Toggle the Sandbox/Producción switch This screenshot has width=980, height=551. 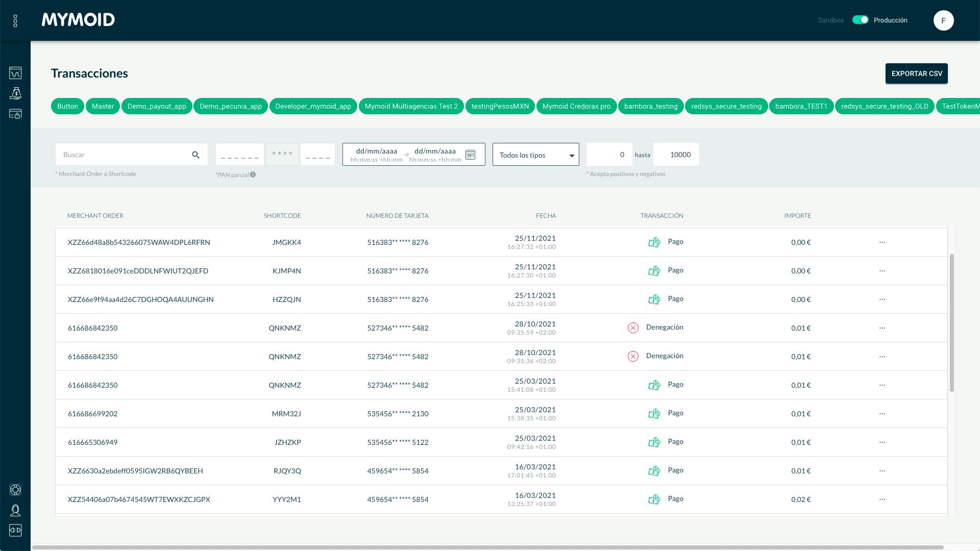pyautogui.click(x=860, y=20)
